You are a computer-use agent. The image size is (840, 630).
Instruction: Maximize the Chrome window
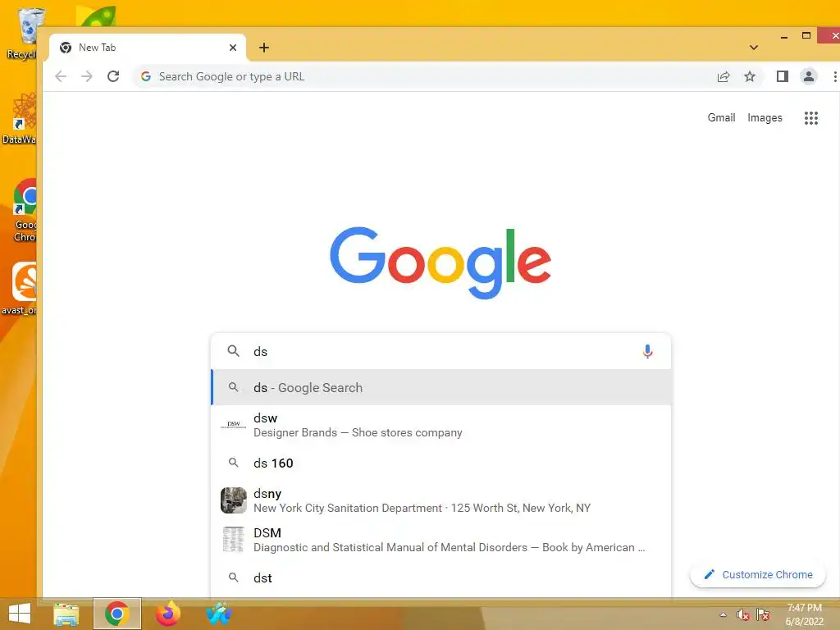(806, 36)
